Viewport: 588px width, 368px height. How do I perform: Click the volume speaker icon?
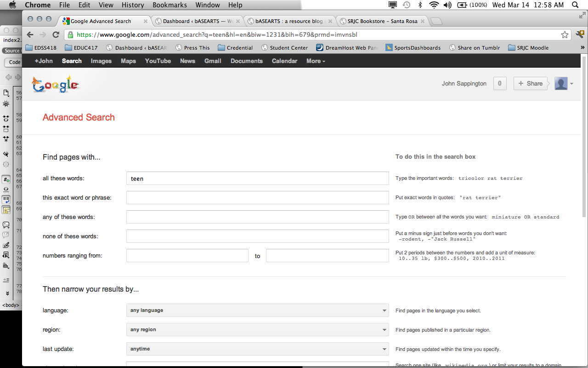tap(447, 5)
